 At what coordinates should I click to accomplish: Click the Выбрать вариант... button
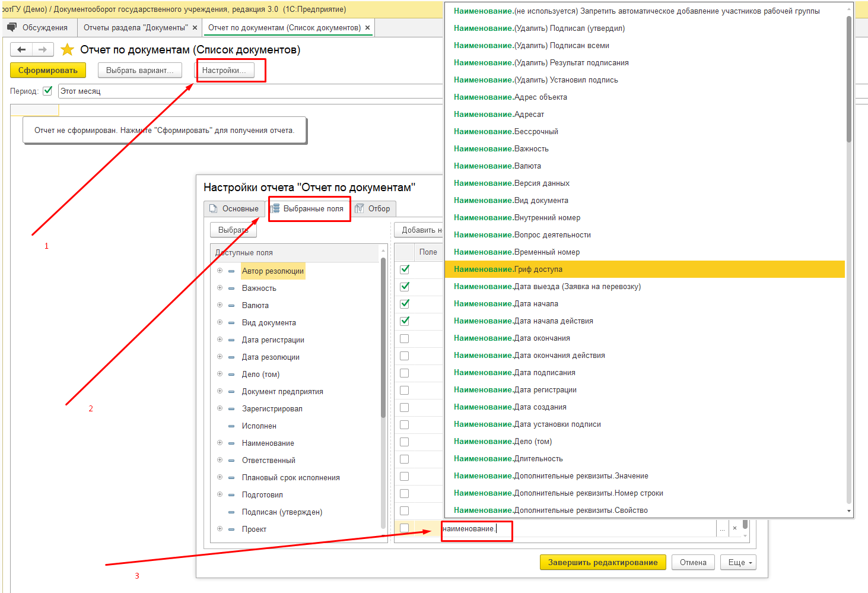[140, 70]
